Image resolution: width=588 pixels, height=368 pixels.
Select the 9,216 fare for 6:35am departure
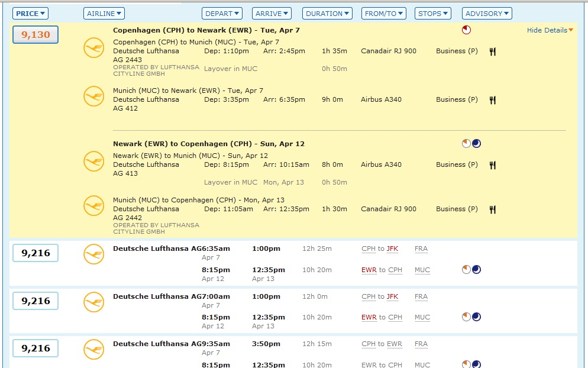(35, 253)
